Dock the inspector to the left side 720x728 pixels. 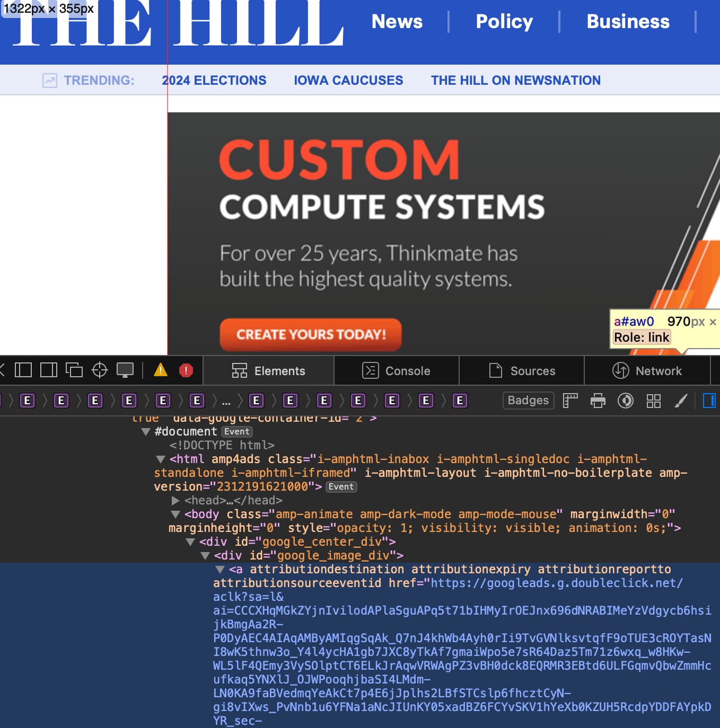[x=23, y=370]
